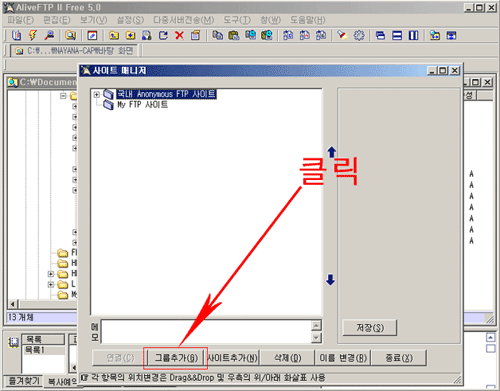
Task: Click the settings gear toolbar icon
Action: 359,35
